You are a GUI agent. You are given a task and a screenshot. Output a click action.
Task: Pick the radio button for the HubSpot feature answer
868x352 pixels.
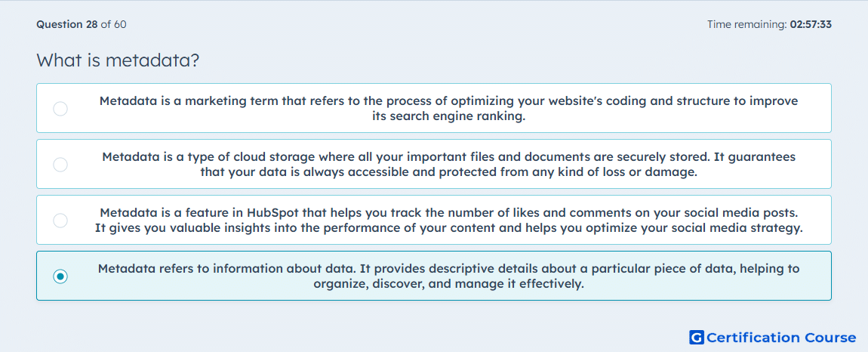tap(60, 221)
